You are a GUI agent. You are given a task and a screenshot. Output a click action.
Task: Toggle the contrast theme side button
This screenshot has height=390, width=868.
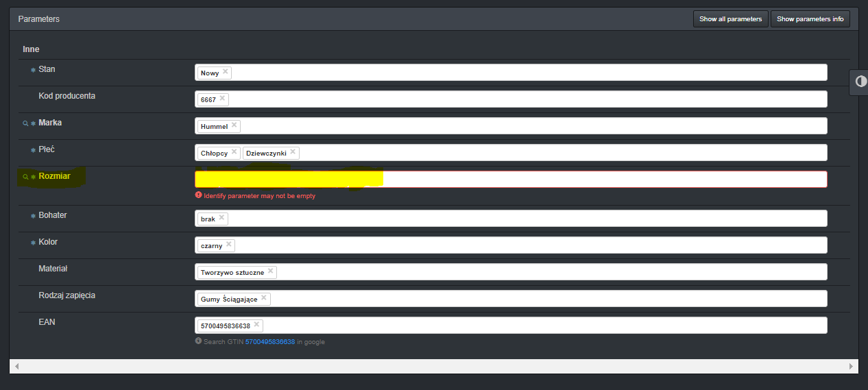coord(860,82)
